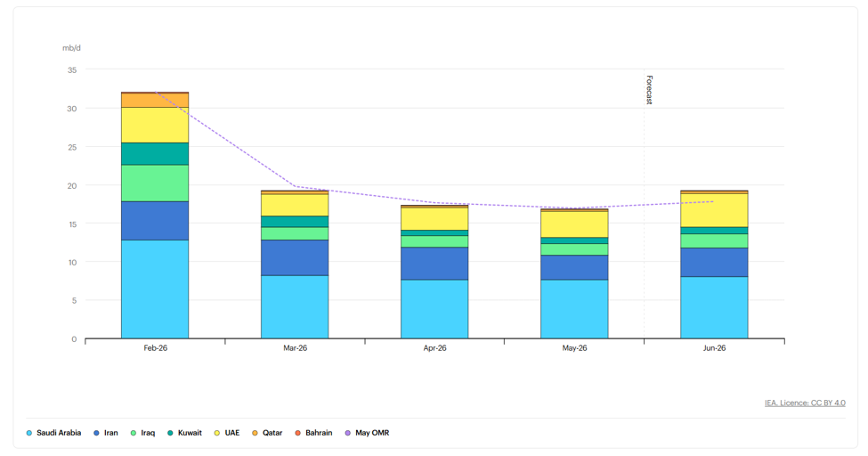Click Iraq segment of Jun-26 bar
The image size is (868, 456).
click(714, 241)
